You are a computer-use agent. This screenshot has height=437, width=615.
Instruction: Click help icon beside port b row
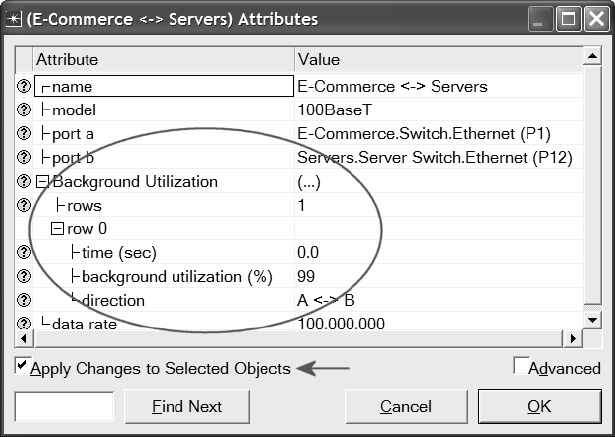[x=24, y=157]
